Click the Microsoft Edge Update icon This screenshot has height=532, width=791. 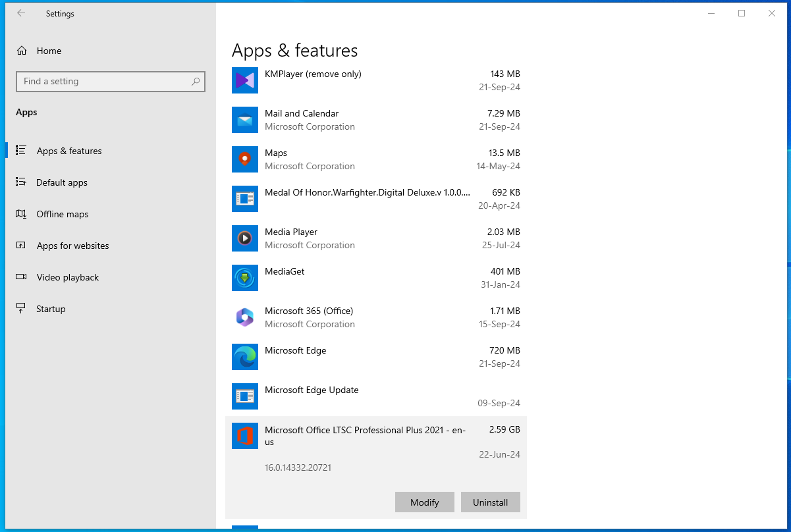click(245, 396)
